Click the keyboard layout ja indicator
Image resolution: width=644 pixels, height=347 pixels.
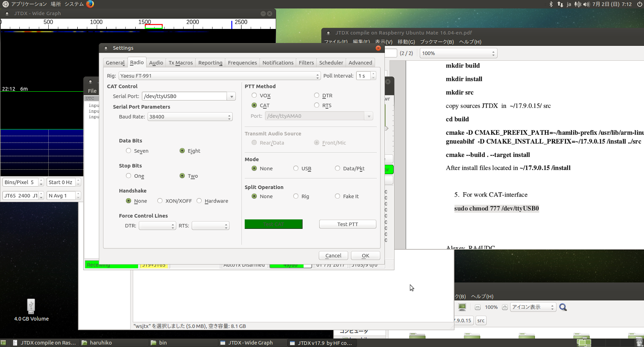569,4
